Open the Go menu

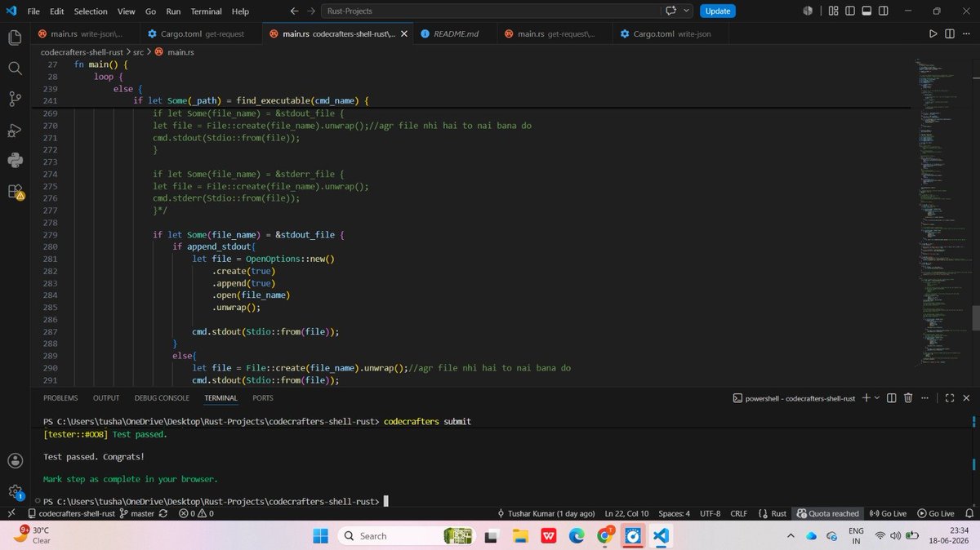pyautogui.click(x=150, y=11)
